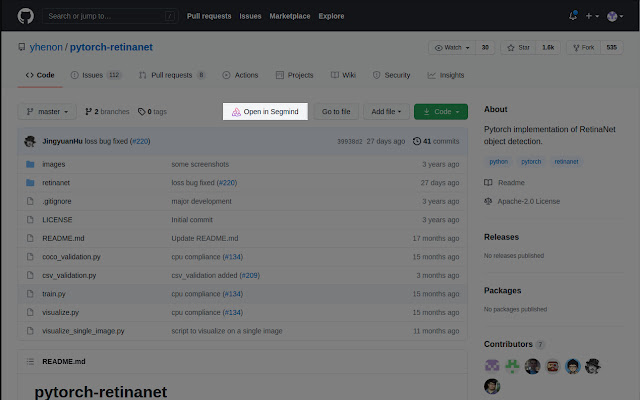
Task: Click the README.md list outline icon
Action: pos(30,361)
